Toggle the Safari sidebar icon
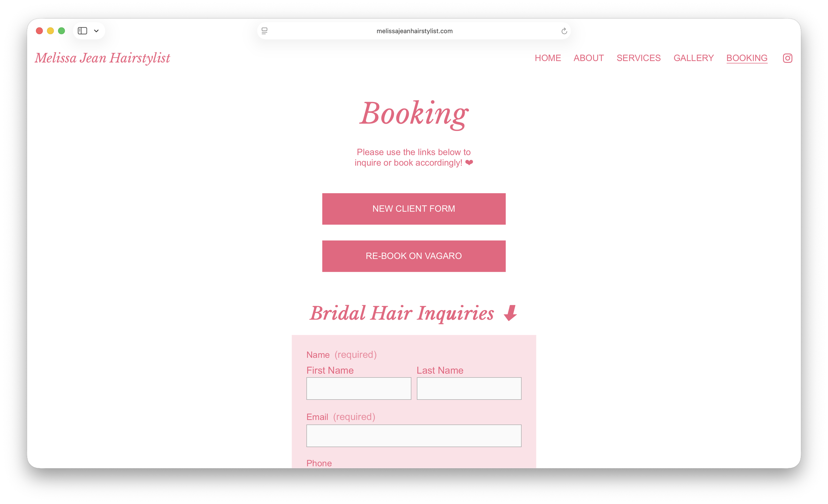Viewport: 828px width, 504px height. (82, 31)
